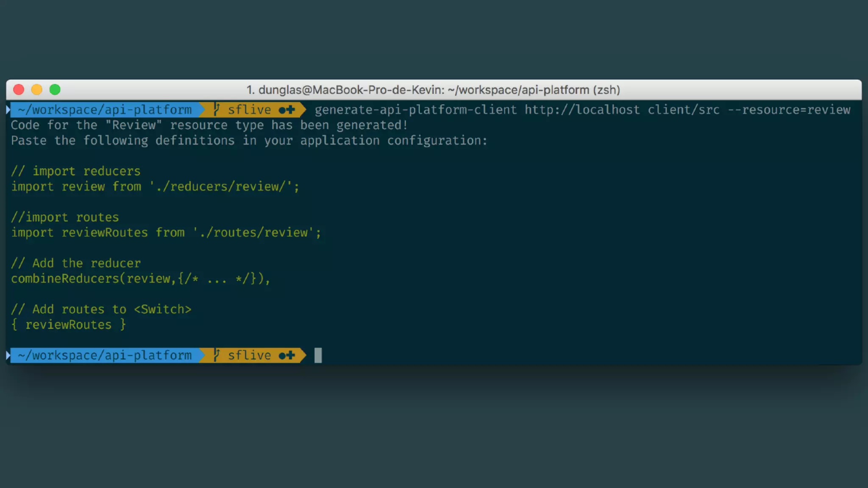
Task: Click the red close window button
Action: click(x=19, y=90)
